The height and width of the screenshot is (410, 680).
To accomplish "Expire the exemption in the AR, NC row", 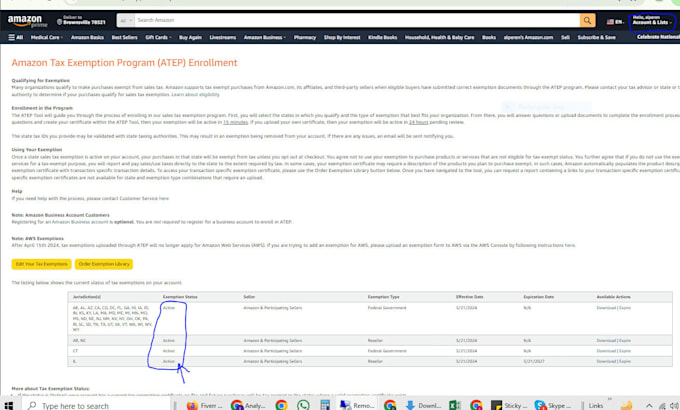I will click(625, 341).
